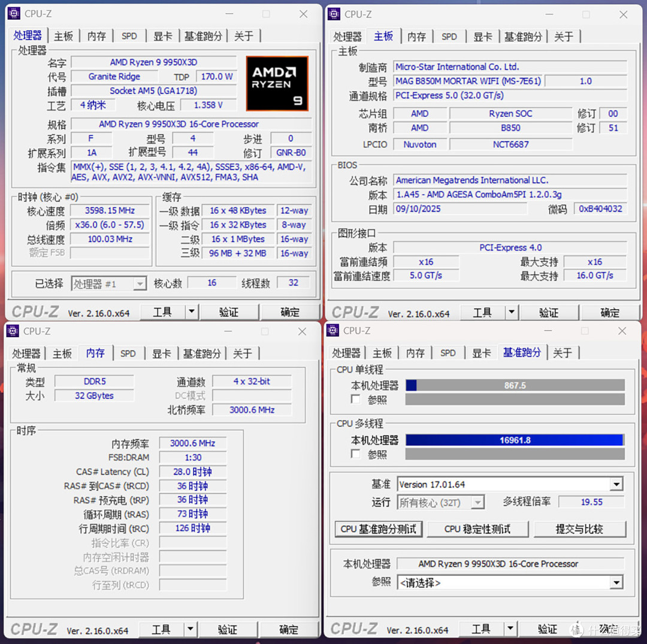The width and height of the screenshot is (647, 644).
Task: Click the CPU-Z app icon in memory window title bar
Action: pos(13,331)
